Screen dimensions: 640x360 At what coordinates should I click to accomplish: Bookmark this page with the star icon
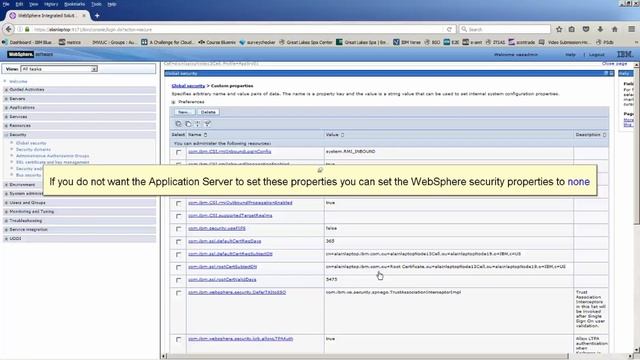pyautogui.click(x=559, y=29)
